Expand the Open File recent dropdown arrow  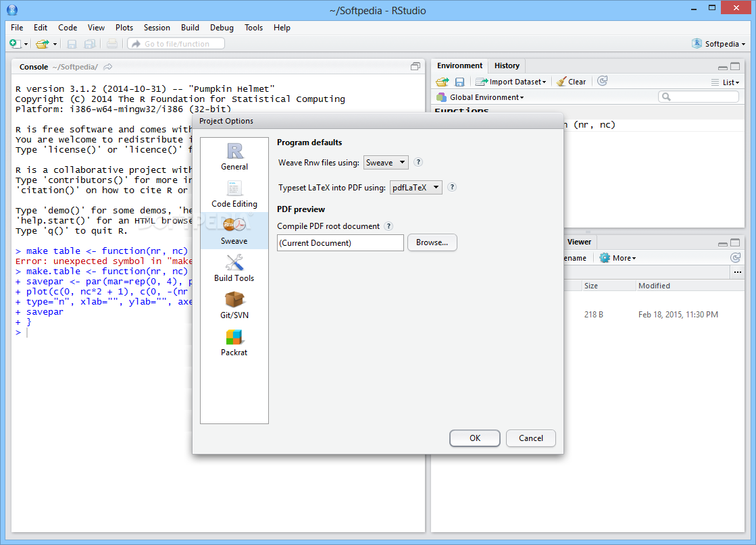(55, 45)
